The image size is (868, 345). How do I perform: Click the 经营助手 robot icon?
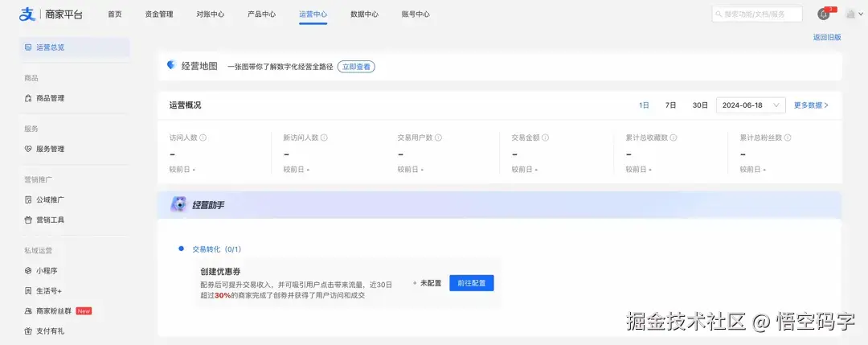[x=178, y=205]
